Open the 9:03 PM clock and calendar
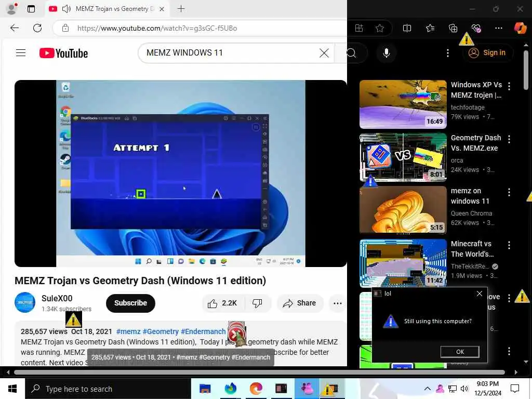This screenshot has width=532, height=399. coord(487,389)
